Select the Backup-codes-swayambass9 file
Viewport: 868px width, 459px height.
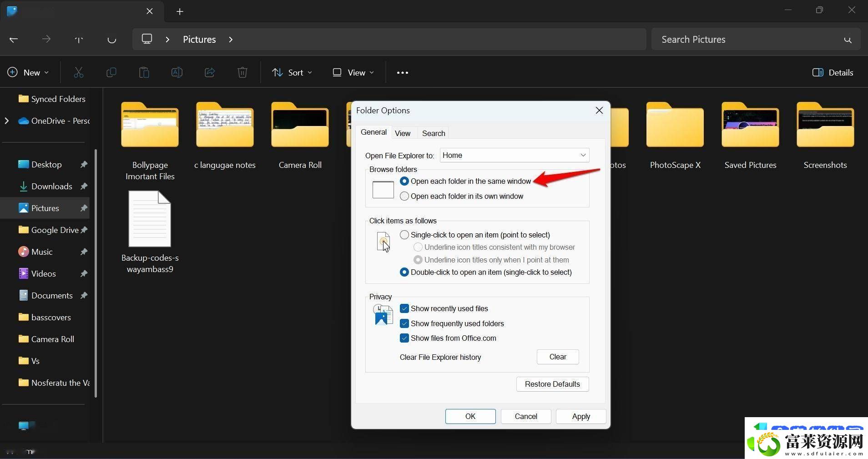[x=150, y=232]
